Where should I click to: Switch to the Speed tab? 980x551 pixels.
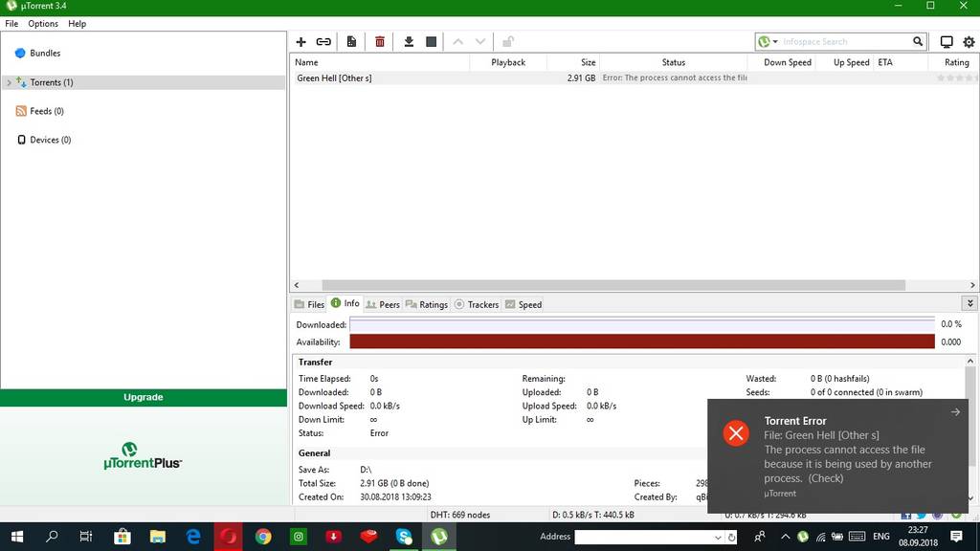[523, 304]
